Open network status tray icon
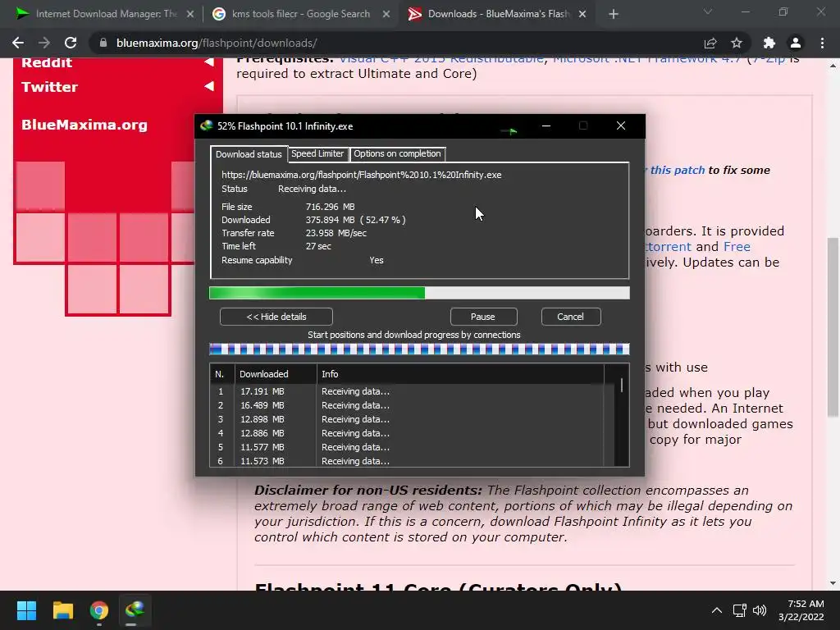Viewport: 840px width, 630px height. point(740,610)
